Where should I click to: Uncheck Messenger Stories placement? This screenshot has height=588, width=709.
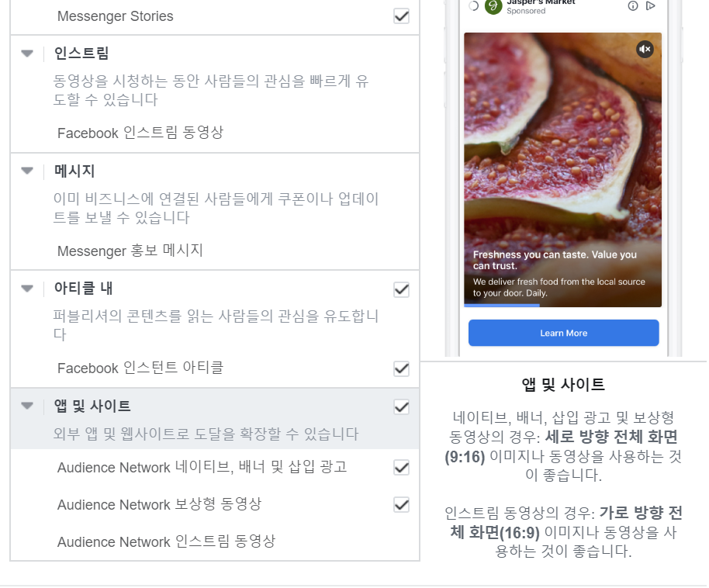coord(402,16)
